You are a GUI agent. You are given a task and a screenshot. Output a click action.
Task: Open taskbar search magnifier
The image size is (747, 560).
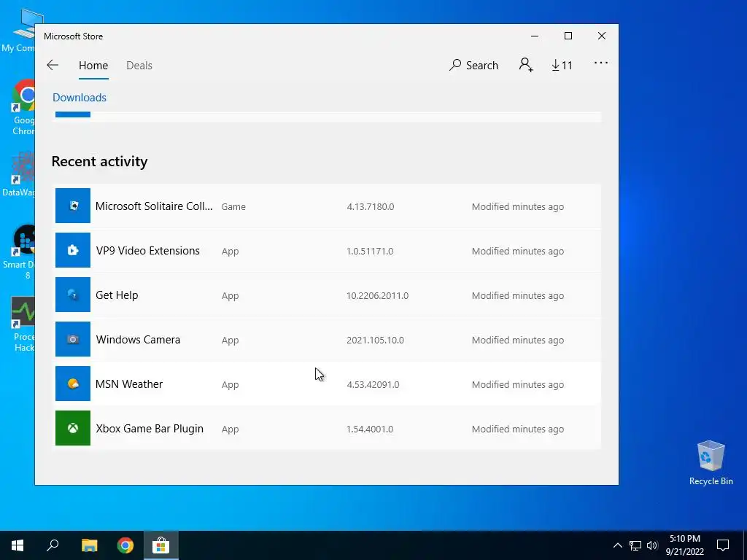point(53,545)
